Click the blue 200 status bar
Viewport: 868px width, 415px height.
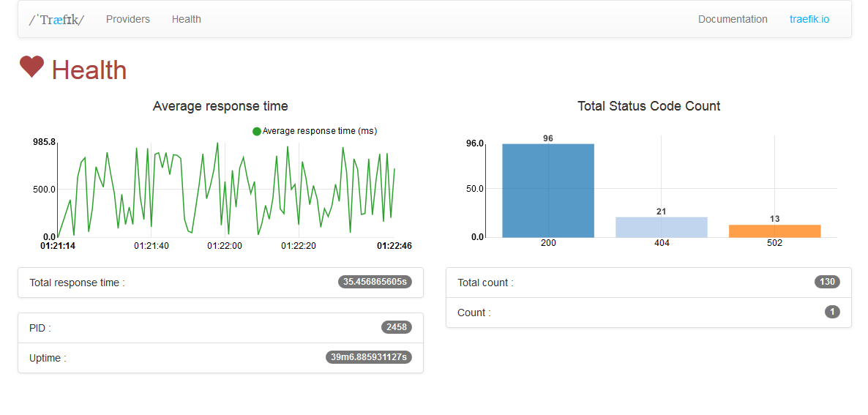[x=548, y=190]
